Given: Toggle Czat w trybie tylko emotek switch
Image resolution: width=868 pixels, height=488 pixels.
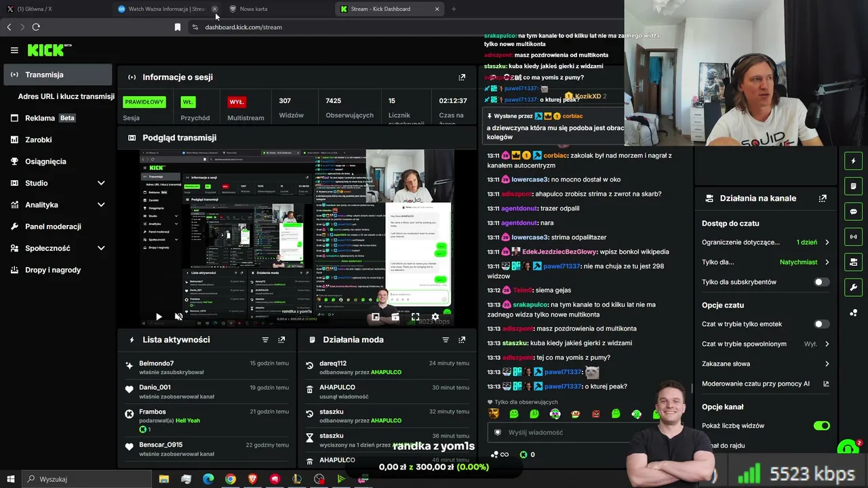Looking at the screenshot, I should (x=821, y=324).
